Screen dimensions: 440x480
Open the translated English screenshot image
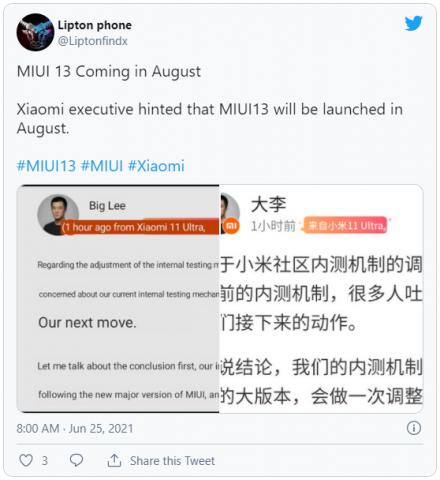point(118,299)
